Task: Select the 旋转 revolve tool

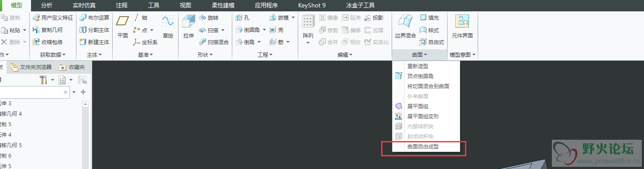Action: point(209,18)
